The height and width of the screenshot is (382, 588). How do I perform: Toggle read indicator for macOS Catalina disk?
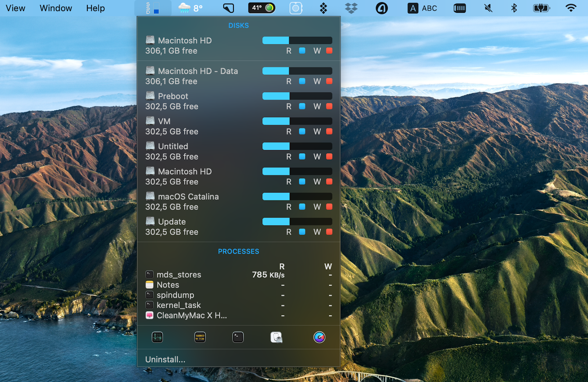pyautogui.click(x=302, y=207)
